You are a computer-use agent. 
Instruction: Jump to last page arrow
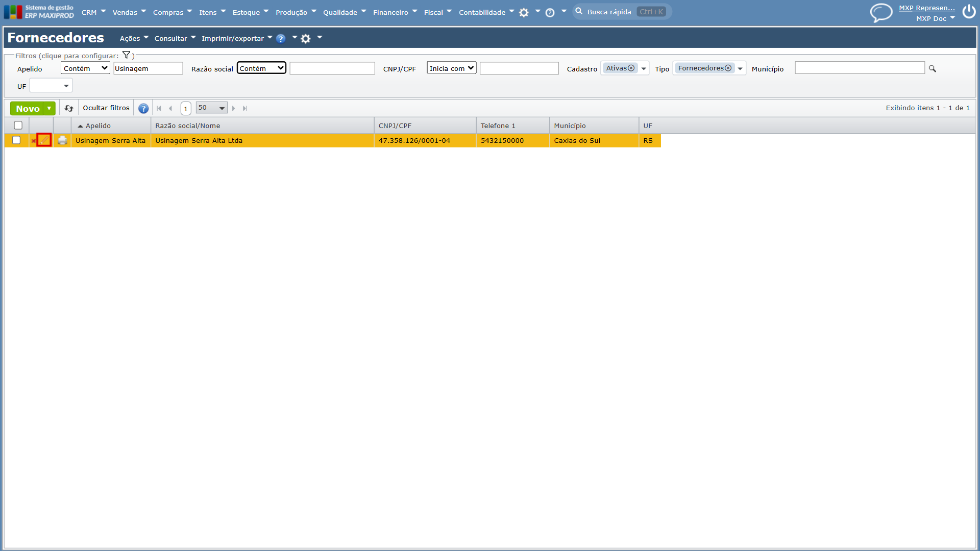pyautogui.click(x=245, y=108)
